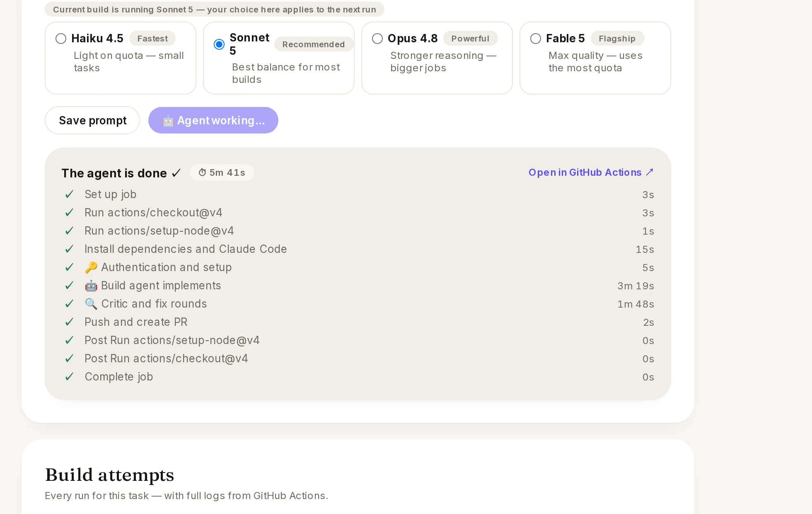This screenshot has width=812, height=514.
Task: Open in GitHub Actions link
Action: coord(591,172)
